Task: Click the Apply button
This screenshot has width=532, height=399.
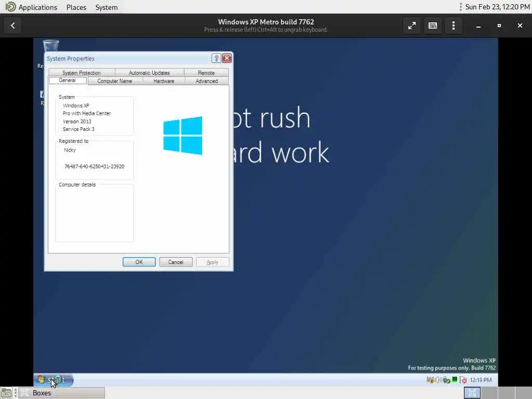Action: (212, 262)
